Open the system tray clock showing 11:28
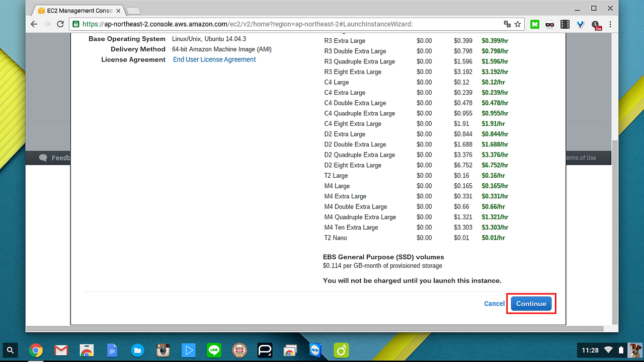 coord(590,350)
